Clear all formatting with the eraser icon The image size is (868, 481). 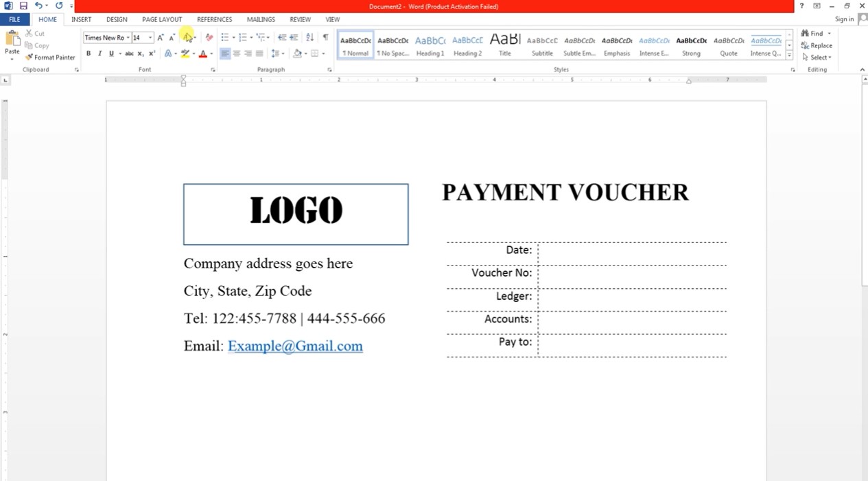point(210,36)
